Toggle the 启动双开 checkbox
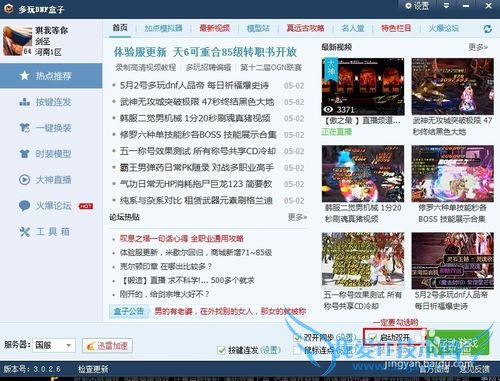500x381 pixels. click(373, 338)
